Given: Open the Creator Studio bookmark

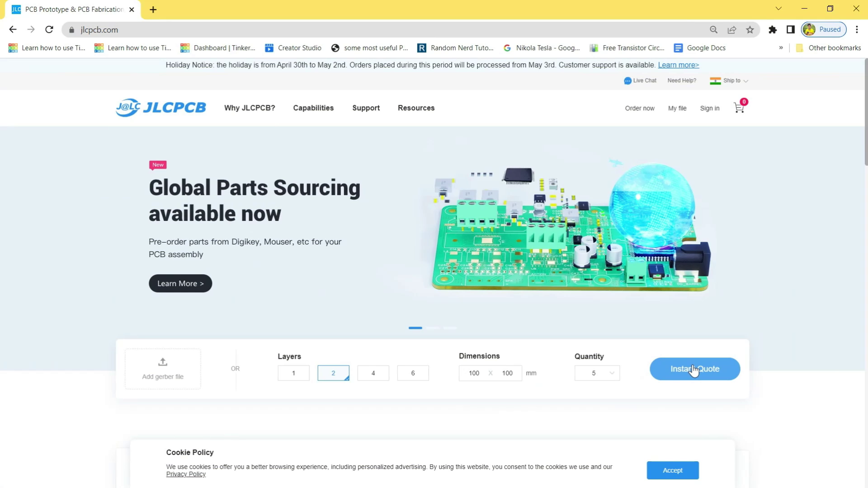Looking at the screenshot, I should pyautogui.click(x=293, y=48).
